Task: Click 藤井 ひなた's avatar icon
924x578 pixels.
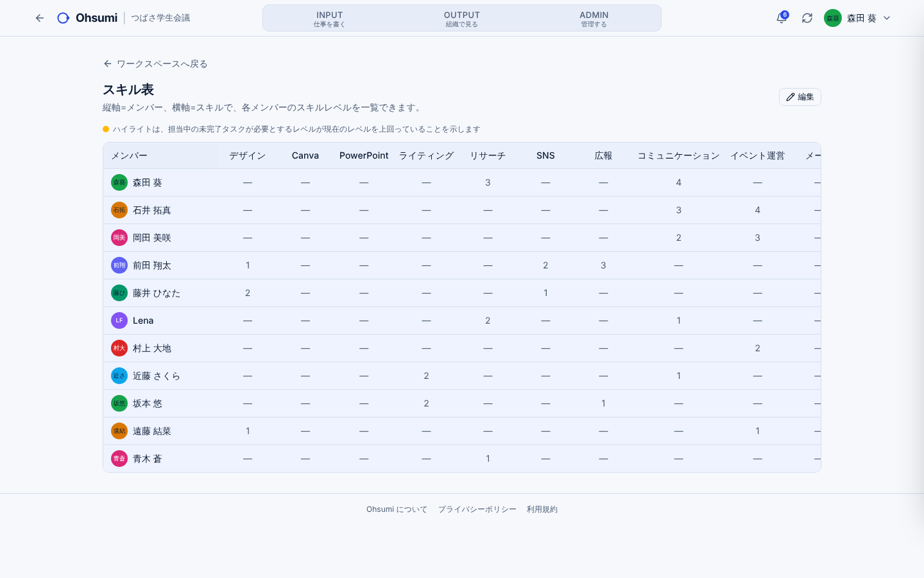Action: [119, 293]
